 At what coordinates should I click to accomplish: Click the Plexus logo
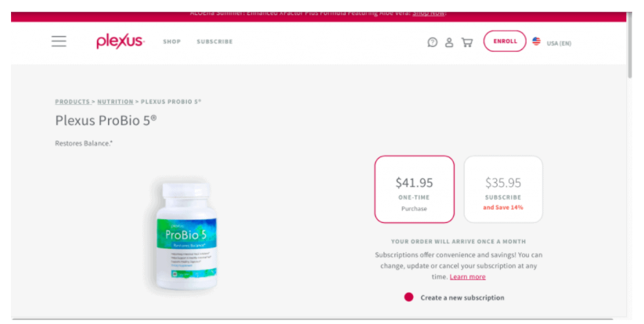pyautogui.click(x=120, y=41)
